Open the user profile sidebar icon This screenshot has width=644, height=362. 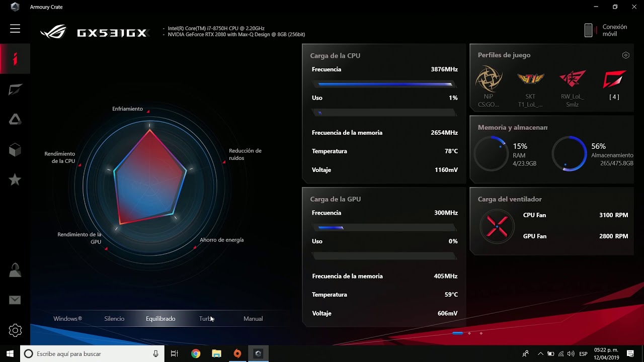(15, 270)
